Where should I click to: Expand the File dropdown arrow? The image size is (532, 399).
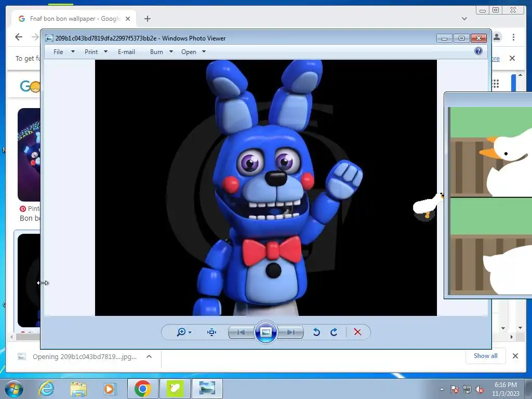coord(73,51)
